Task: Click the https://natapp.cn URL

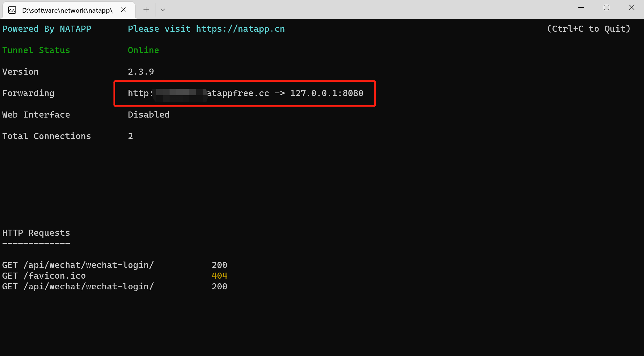Action: 240,29
